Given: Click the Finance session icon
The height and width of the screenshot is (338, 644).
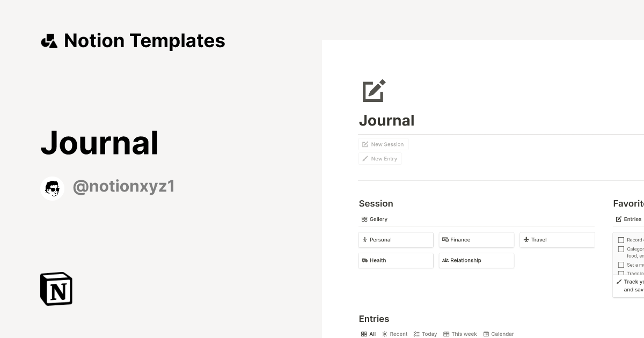Looking at the screenshot, I should click(x=445, y=240).
